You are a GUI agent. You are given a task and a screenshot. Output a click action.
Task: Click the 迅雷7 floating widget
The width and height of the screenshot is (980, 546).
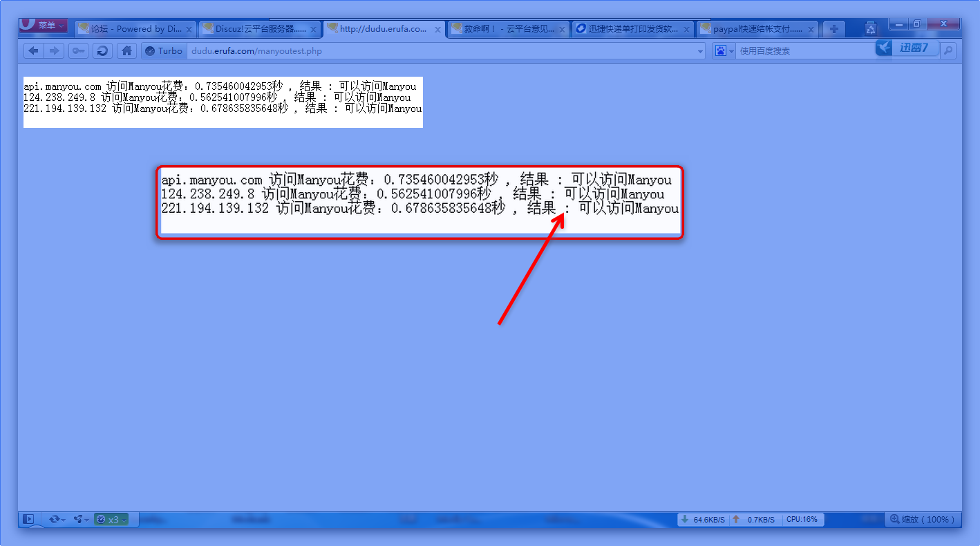click(x=908, y=48)
